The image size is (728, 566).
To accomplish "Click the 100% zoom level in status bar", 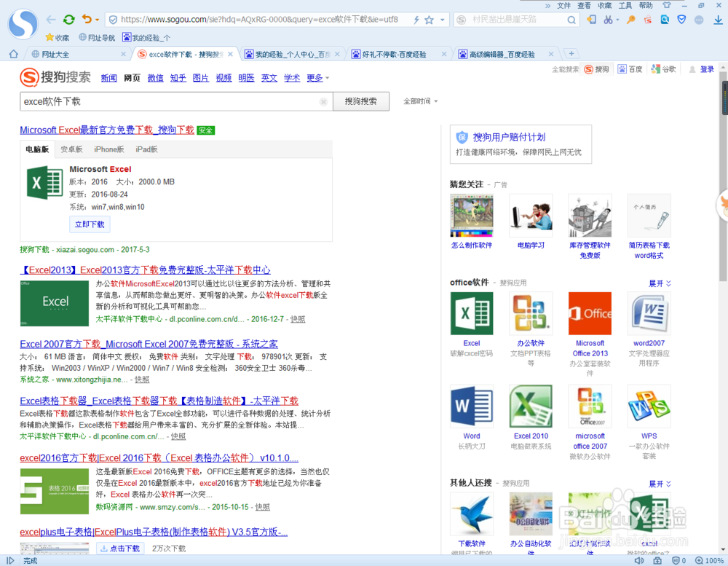I will coord(709,560).
